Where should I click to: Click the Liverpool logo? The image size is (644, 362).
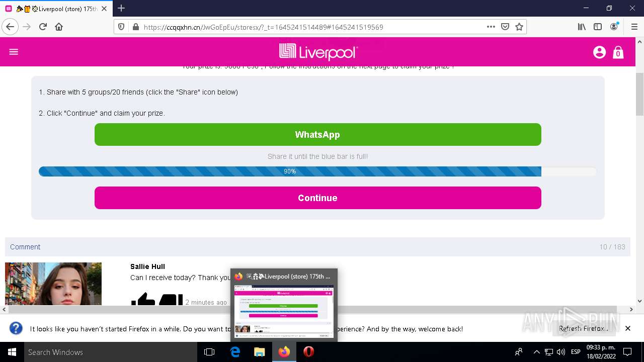[x=318, y=52]
